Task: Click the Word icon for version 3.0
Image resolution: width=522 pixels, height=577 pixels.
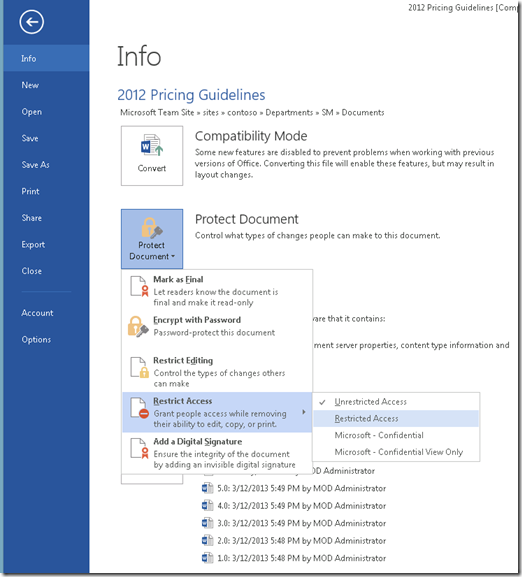Action: coord(207,523)
